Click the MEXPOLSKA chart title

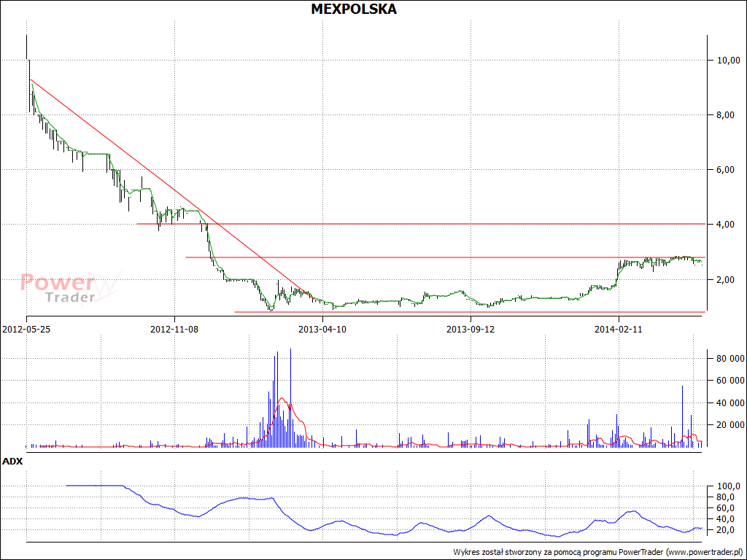pyautogui.click(x=354, y=9)
